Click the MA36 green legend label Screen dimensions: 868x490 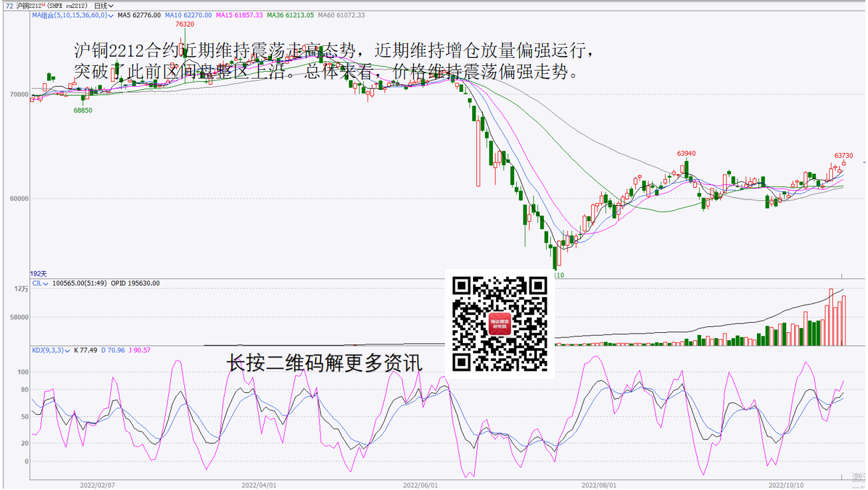coord(291,15)
